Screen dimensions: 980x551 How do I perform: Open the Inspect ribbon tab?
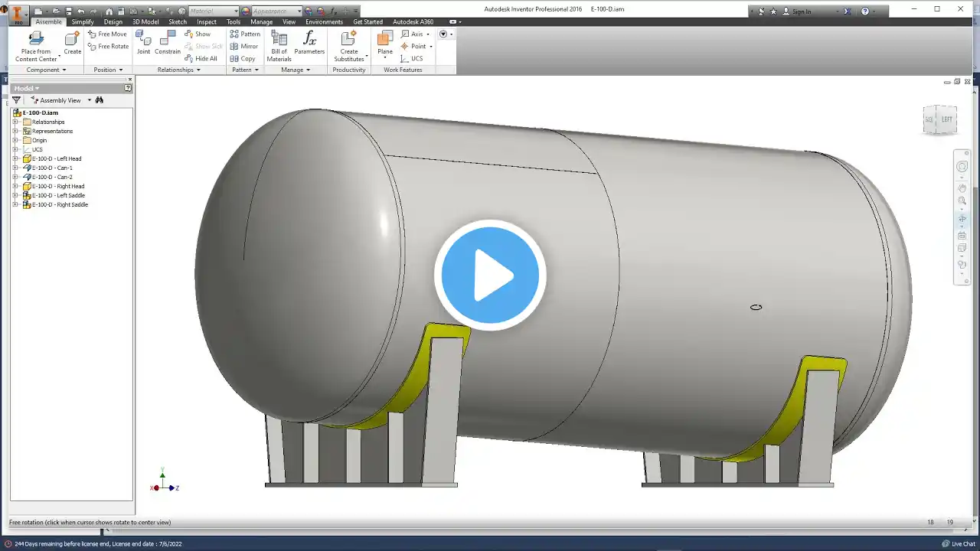(x=207, y=22)
